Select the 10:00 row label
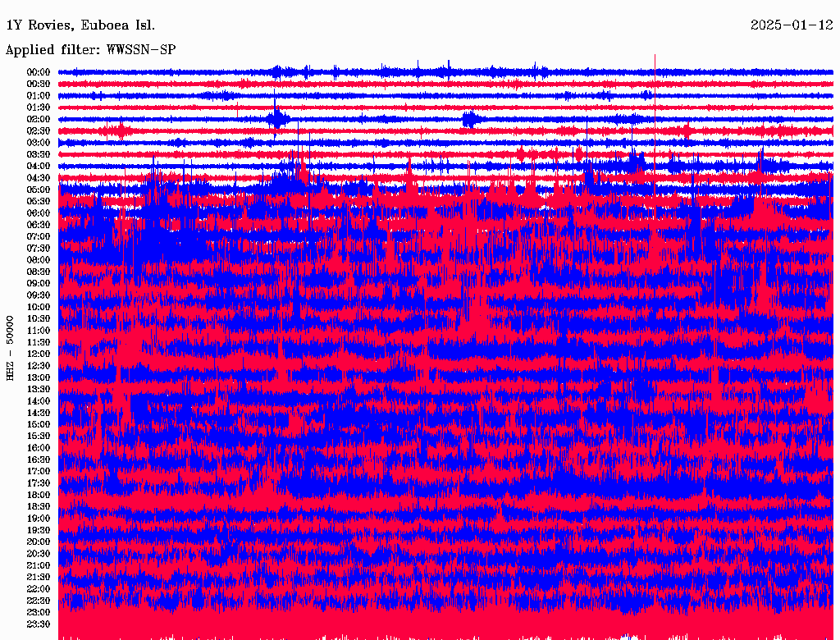Screen dimensions: 840x640 coord(39,307)
